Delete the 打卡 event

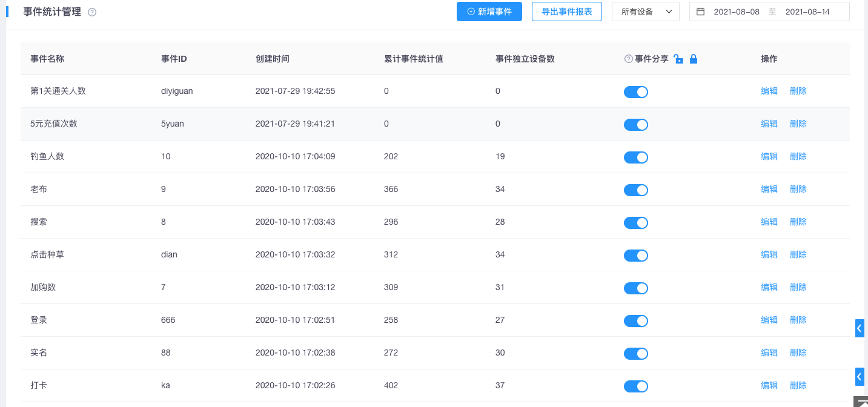[798, 385]
